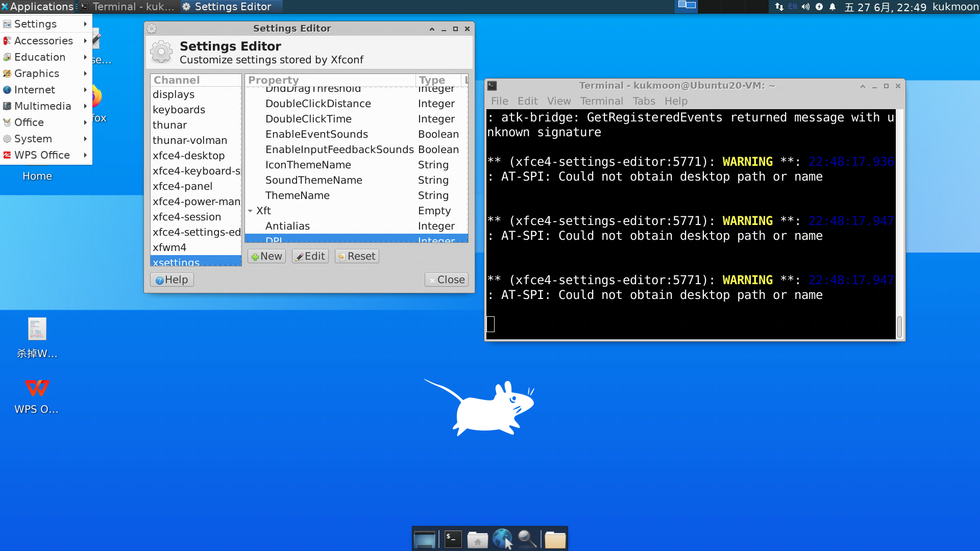The height and width of the screenshot is (551, 980).
Task: Switch to first workspace in pager
Action: 687,6
